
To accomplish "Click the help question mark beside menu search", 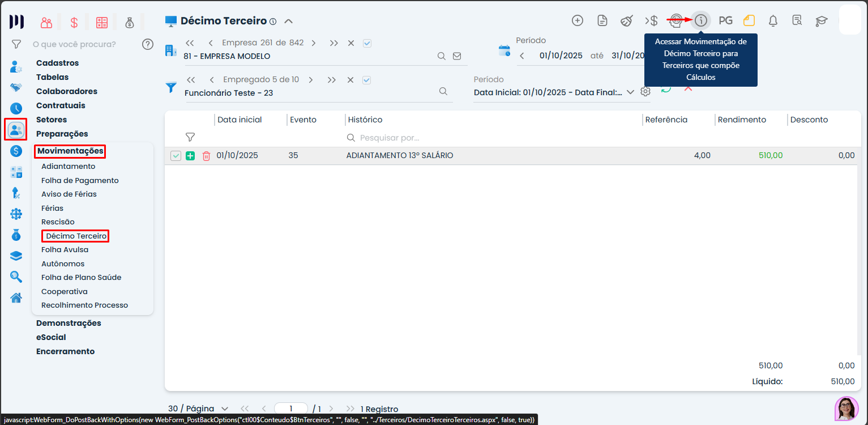I will 148,44.
